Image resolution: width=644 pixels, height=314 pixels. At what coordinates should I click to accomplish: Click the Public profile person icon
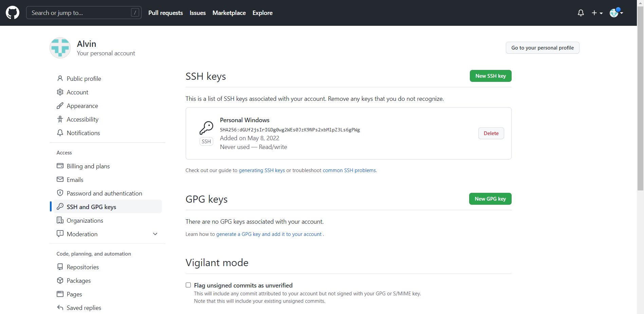coord(60,78)
